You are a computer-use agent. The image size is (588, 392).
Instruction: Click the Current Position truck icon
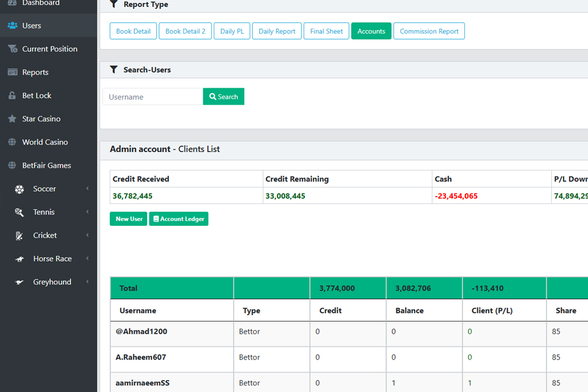pyautogui.click(x=12, y=49)
